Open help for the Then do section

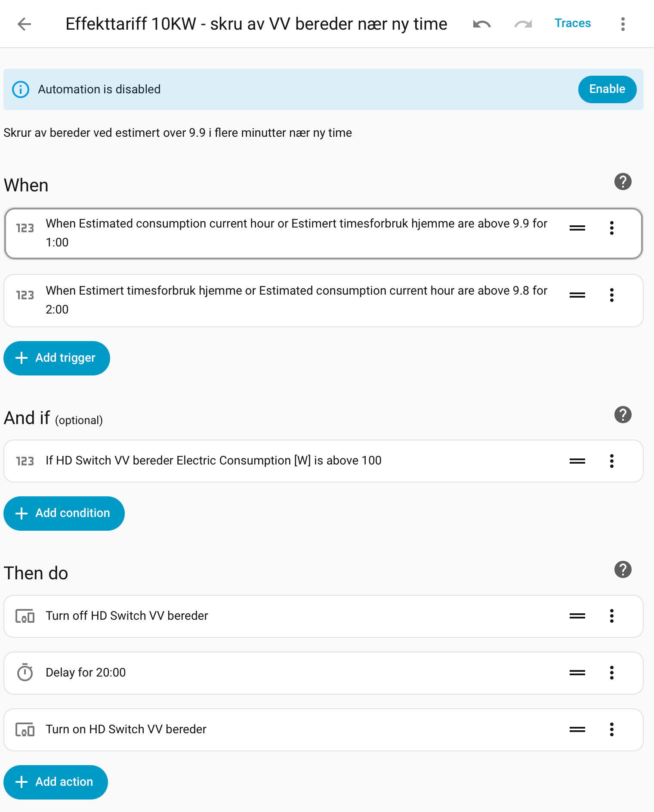[623, 569]
